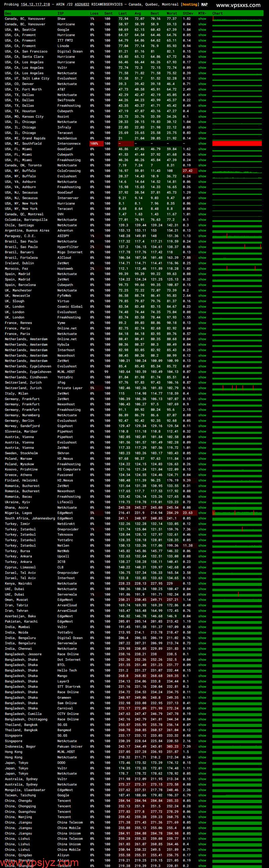The image size is (269, 868).
Task: Show MTR for Zurich Private Layer row
Action: coord(202,388)
